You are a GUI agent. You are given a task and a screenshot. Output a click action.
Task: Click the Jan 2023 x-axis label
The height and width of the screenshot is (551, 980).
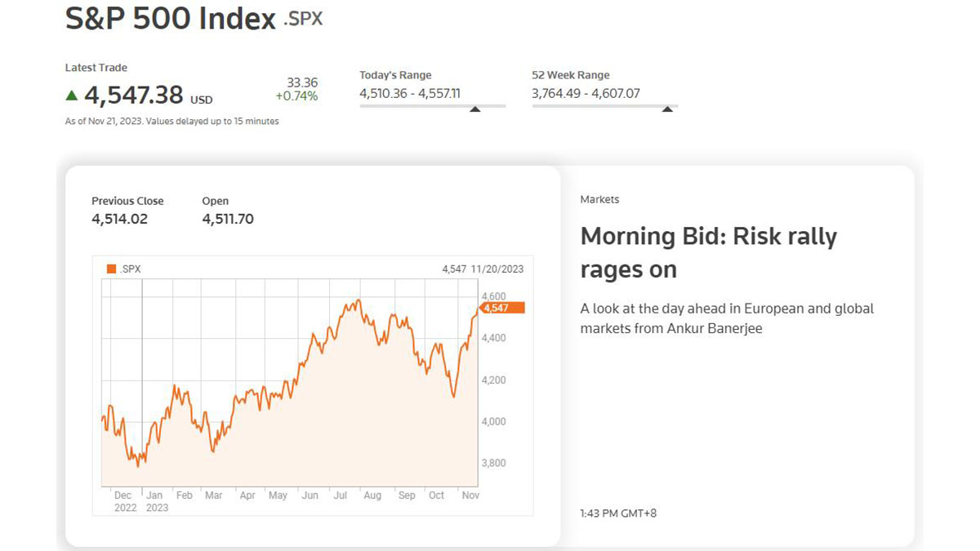click(x=157, y=501)
